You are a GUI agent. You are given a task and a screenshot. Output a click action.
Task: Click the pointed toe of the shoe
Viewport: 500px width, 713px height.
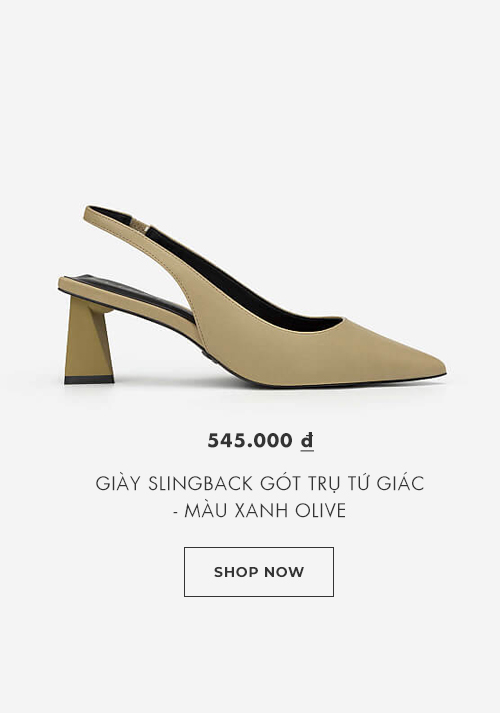coord(423,364)
